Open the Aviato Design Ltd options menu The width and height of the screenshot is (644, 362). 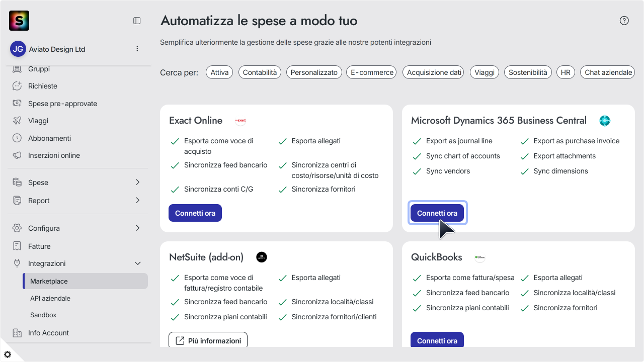point(137,49)
